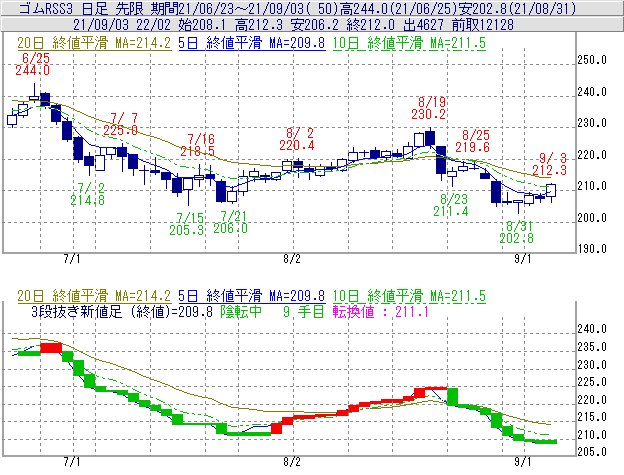Click the top chart's 10日 終値平滑 MA=211.5 legend
Viewport: 624px width, 475px height.
[x=409, y=43]
